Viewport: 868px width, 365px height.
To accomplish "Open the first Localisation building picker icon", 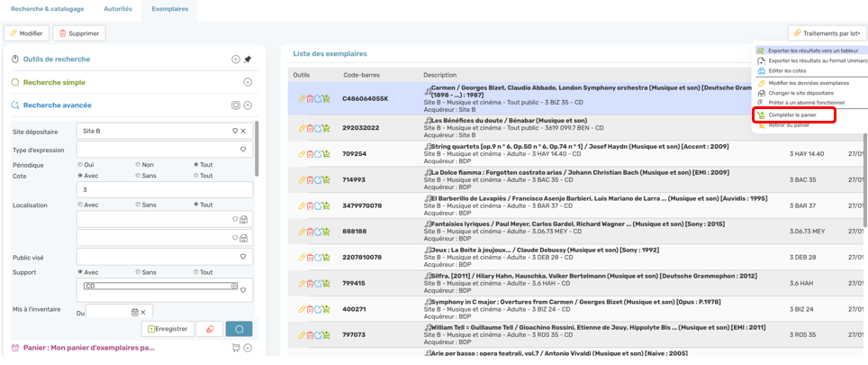I will click(x=243, y=219).
